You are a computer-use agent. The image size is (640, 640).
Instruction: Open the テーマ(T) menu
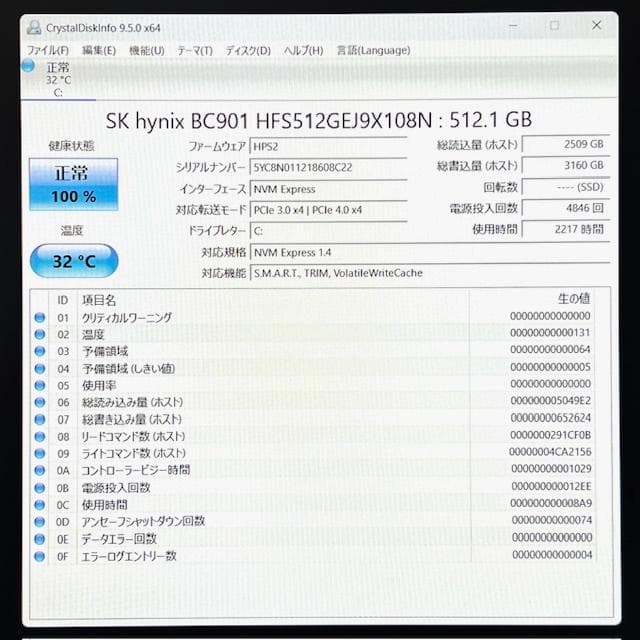click(195, 51)
